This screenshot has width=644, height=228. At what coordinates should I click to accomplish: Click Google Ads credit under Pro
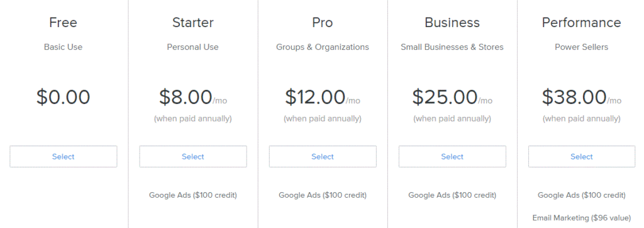[323, 195]
